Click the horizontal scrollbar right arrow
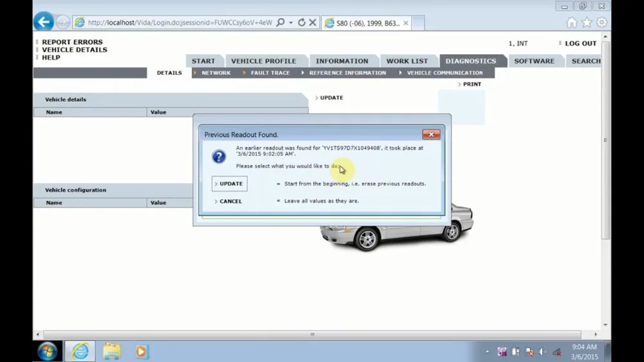The image size is (644, 362). click(596, 334)
